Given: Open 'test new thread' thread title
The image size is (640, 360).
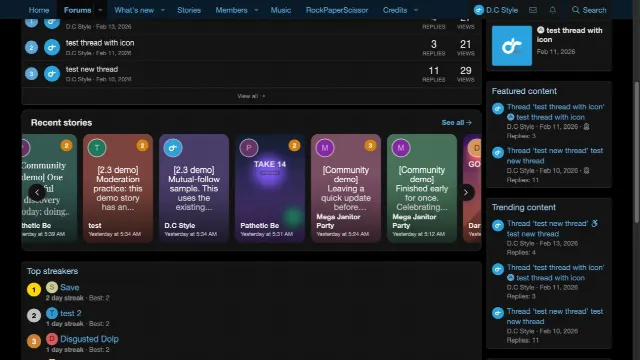Looking at the screenshot, I should pos(91,69).
